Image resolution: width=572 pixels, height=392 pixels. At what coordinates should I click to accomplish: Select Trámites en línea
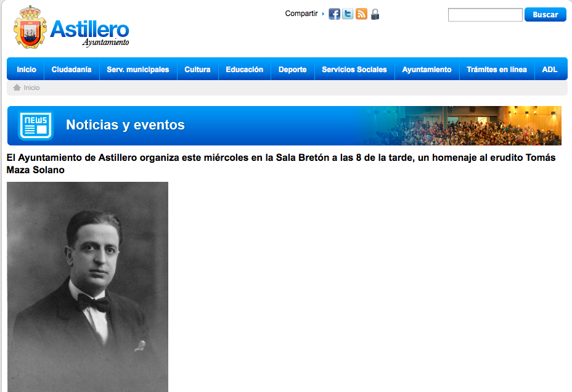496,69
